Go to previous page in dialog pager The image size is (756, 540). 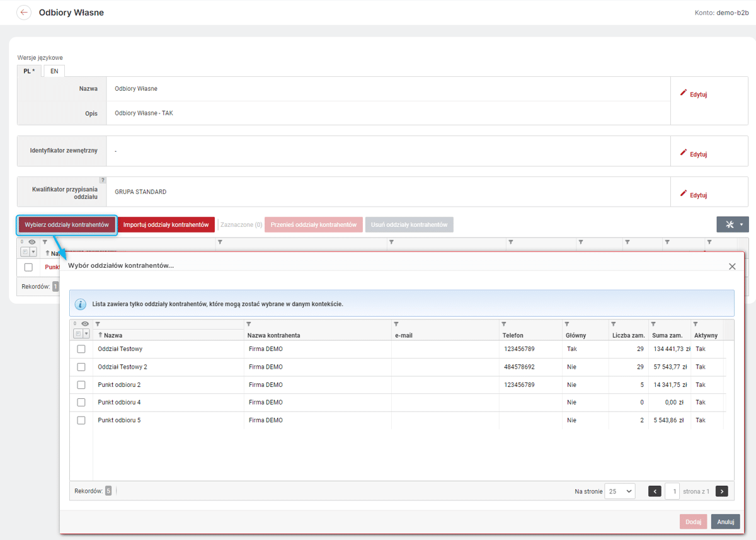pyautogui.click(x=655, y=491)
